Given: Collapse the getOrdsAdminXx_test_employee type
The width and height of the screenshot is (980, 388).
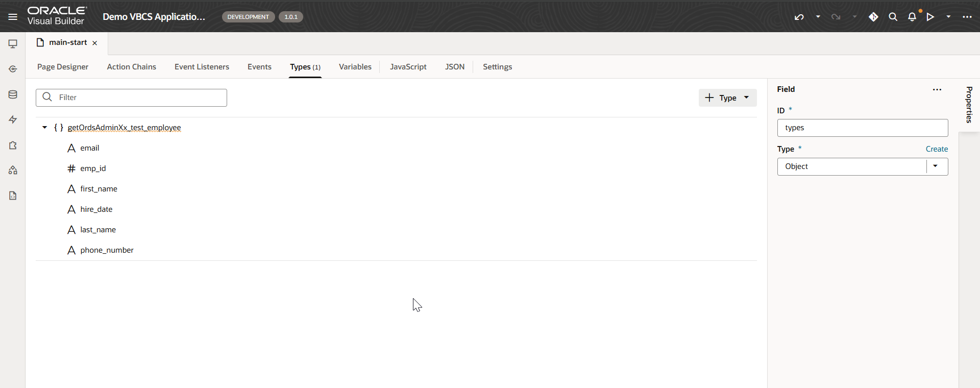Looking at the screenshot, I should [x=45, y=128].
